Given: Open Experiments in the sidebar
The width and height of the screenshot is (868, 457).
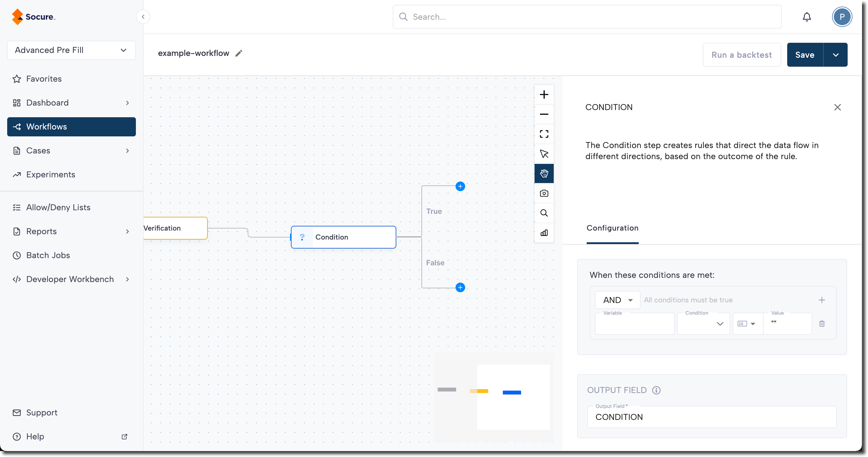Looking at the screenshot, I should point(51,174).
